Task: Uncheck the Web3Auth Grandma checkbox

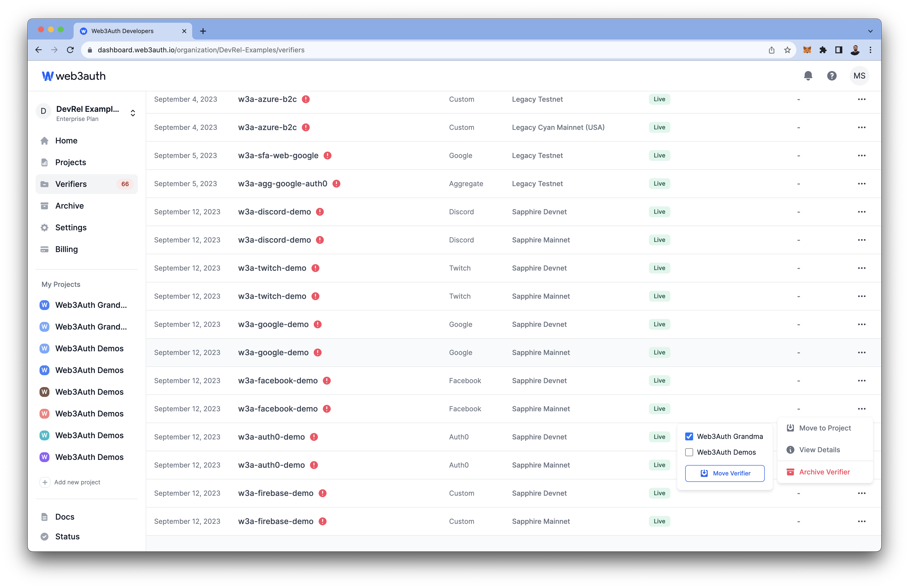Action: click(689, 436)
